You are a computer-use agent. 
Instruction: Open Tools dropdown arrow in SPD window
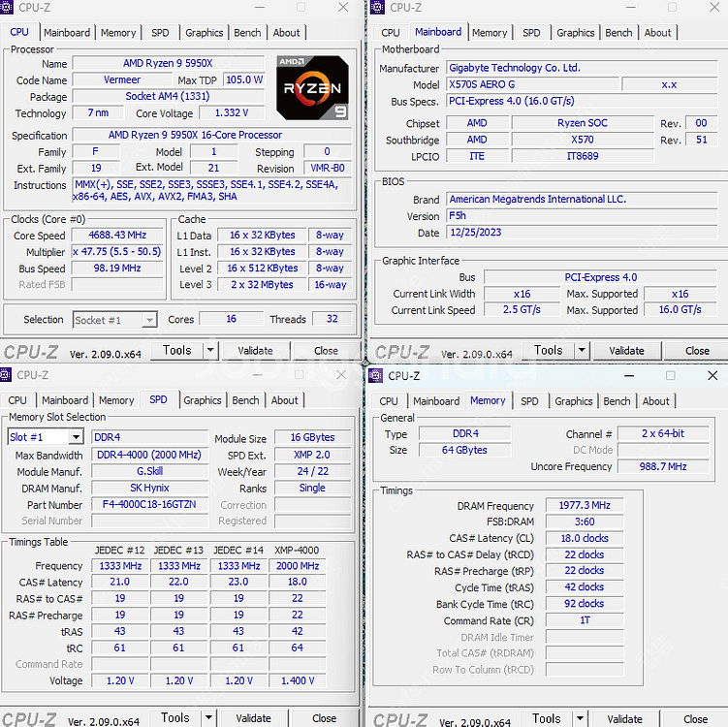click(208, 717)
